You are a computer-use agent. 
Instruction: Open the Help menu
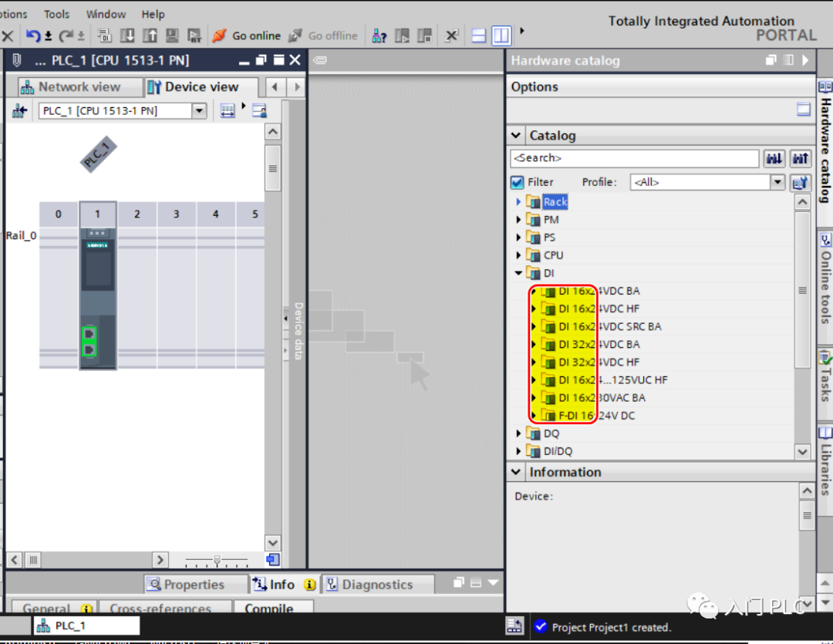(x=153, y=14)
